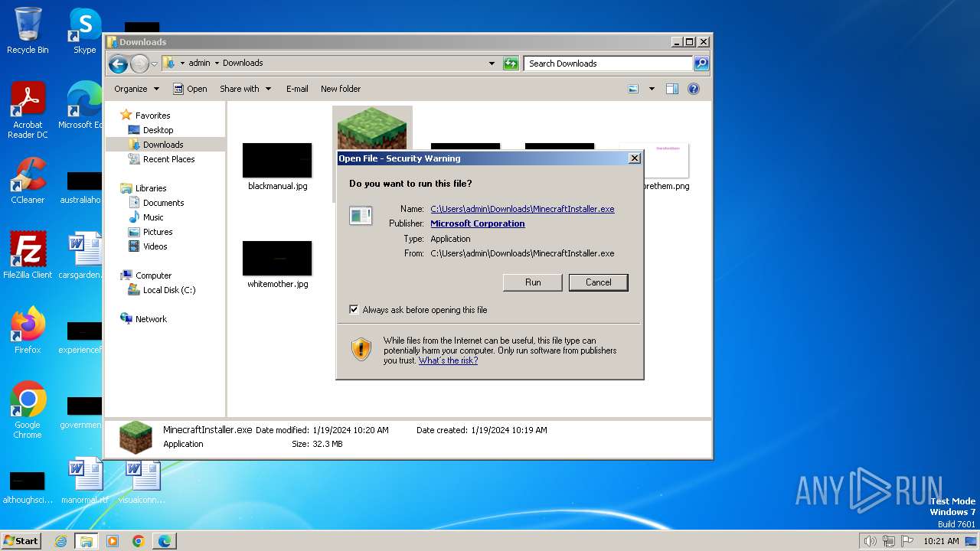
Task: Click the file name path link
Action: coord(522,209)
